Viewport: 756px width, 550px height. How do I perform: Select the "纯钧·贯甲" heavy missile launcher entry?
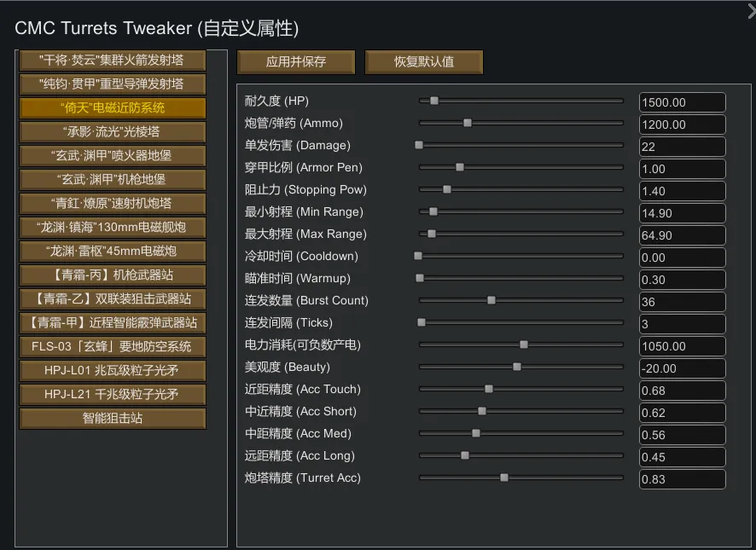coord(112,84)
